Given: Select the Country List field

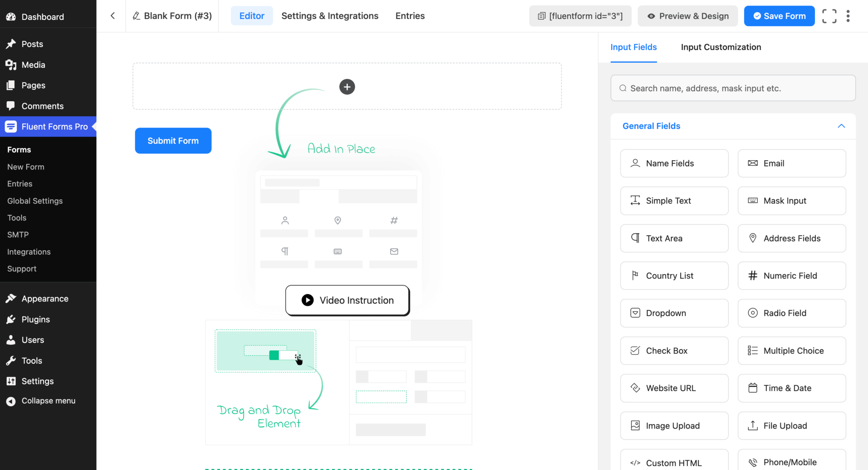Looking at the screenshot, I should click(x=674, y=275).
